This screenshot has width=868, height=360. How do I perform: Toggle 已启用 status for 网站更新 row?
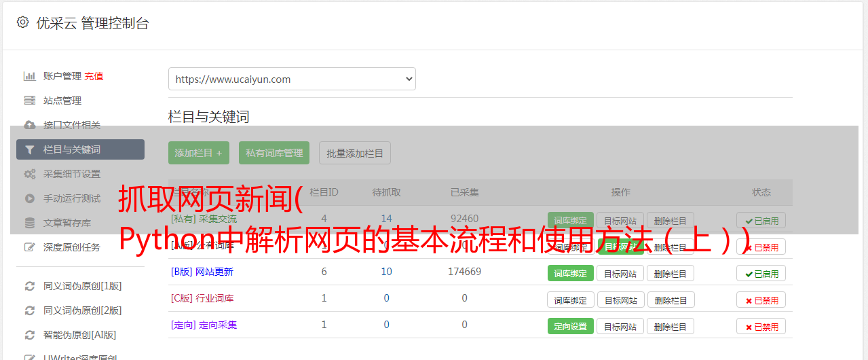tap(761, 273)
